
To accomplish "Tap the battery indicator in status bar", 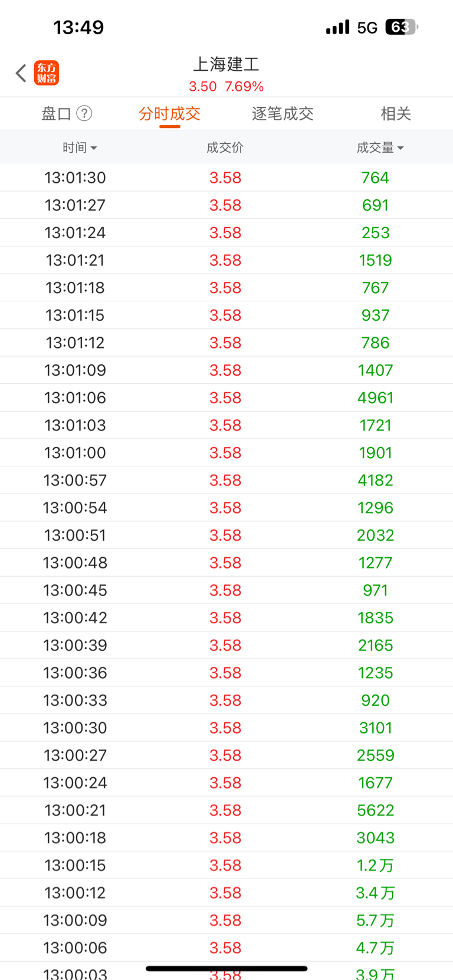I will coord(402,27).
